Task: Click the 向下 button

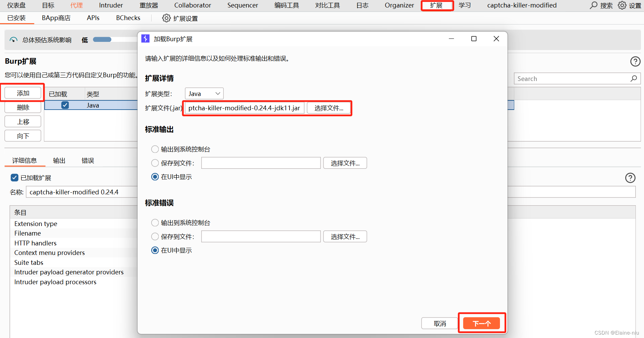Action: 23,136
